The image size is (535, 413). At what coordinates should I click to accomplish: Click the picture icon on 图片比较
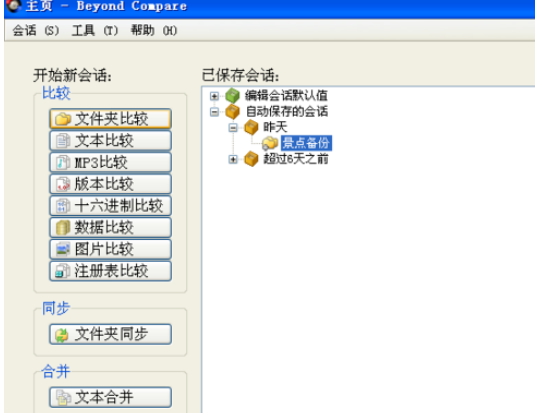point(63,250)
